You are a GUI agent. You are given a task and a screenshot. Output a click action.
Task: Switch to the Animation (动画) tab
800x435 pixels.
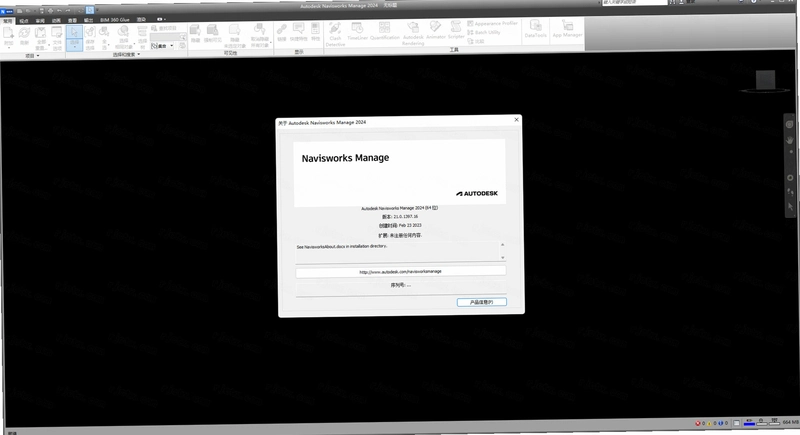click(x=56, y=21)
